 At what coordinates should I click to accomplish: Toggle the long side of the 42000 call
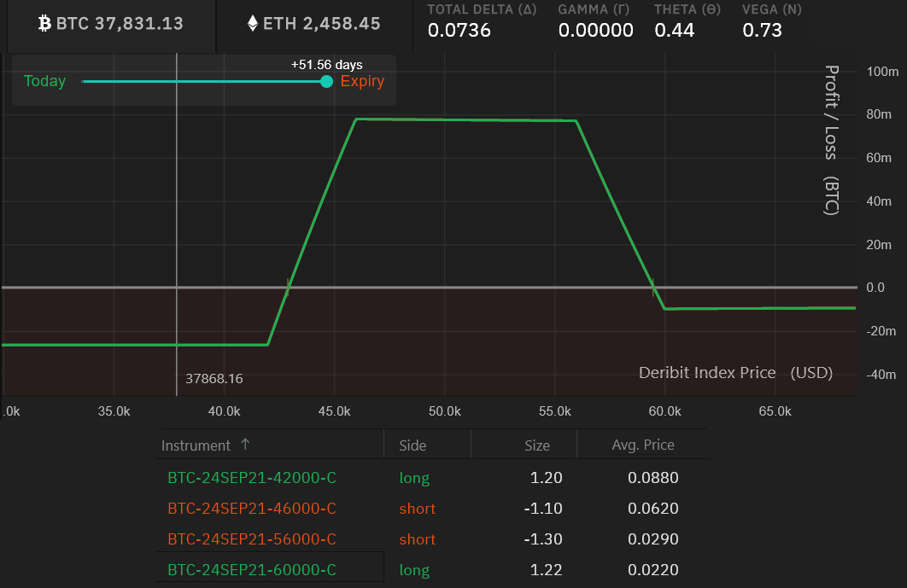pyautogui.click(x=414, y=478)
